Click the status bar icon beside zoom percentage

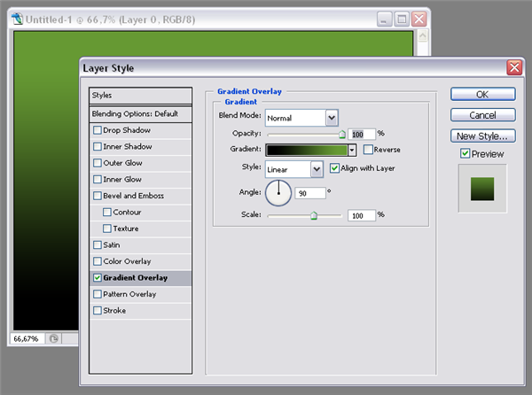click(53, 338)
